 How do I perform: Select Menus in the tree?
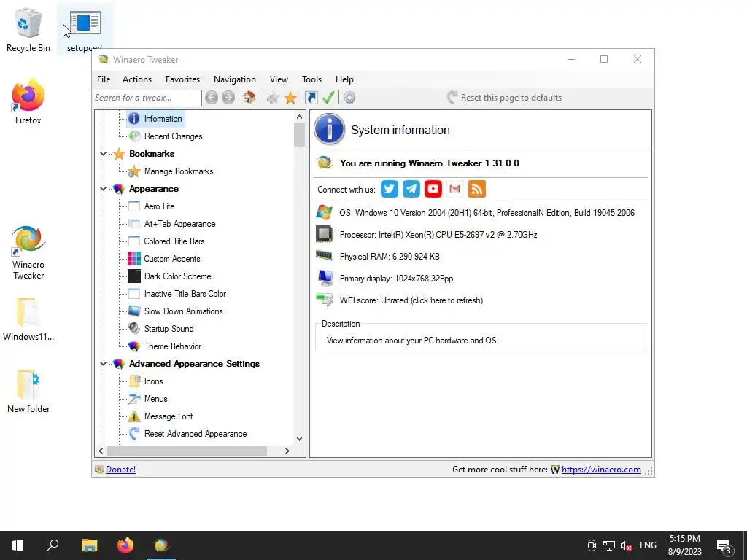[156, 399]
